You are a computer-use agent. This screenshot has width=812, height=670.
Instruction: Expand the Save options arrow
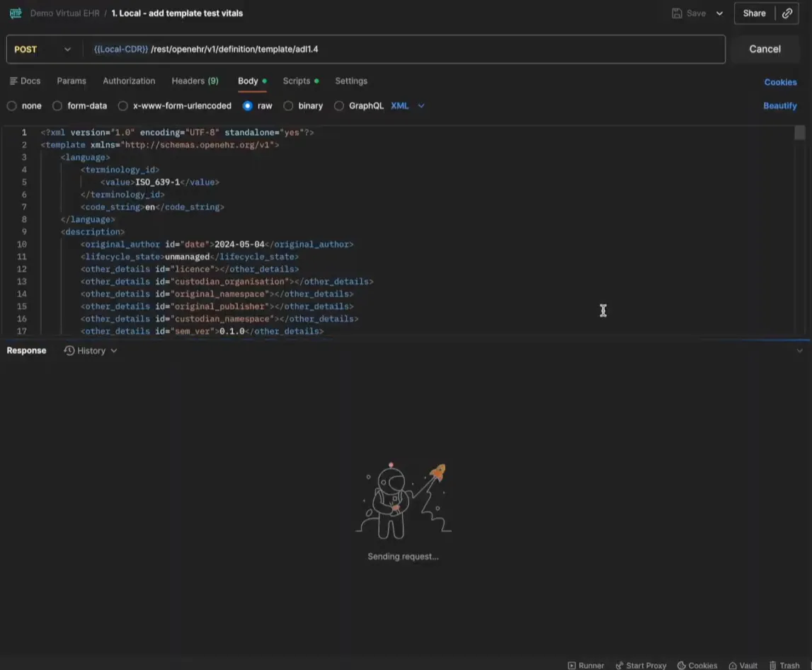coord(719,13)
